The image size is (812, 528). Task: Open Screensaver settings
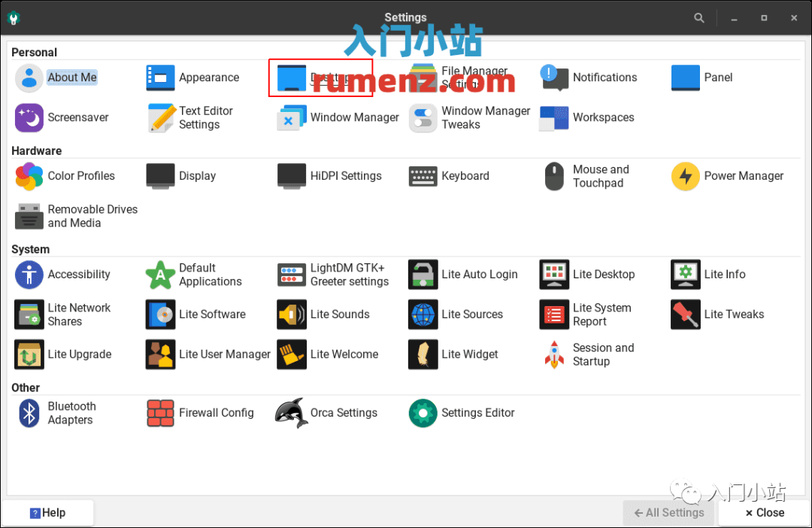pos(62,117)
